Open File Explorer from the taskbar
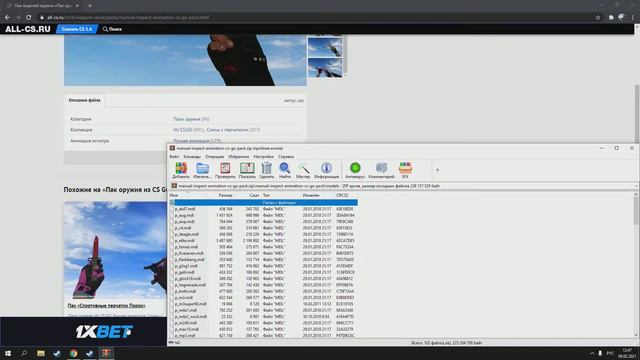The image size is (640, 360). [41, 353]
